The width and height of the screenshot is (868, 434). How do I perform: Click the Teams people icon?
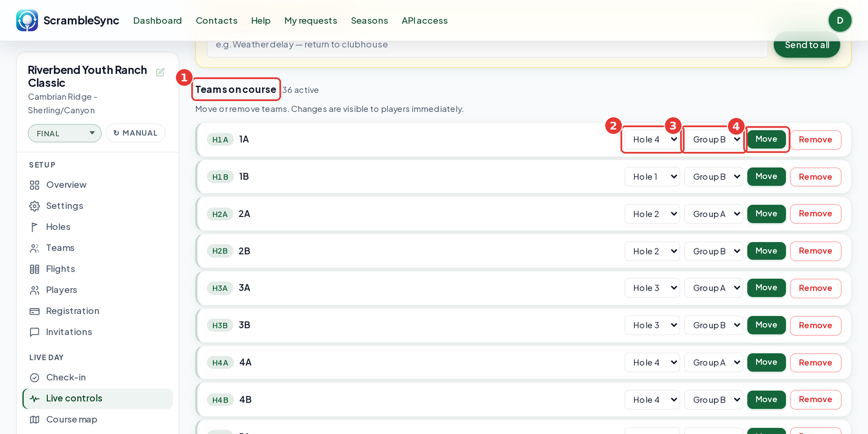[35, 248]
